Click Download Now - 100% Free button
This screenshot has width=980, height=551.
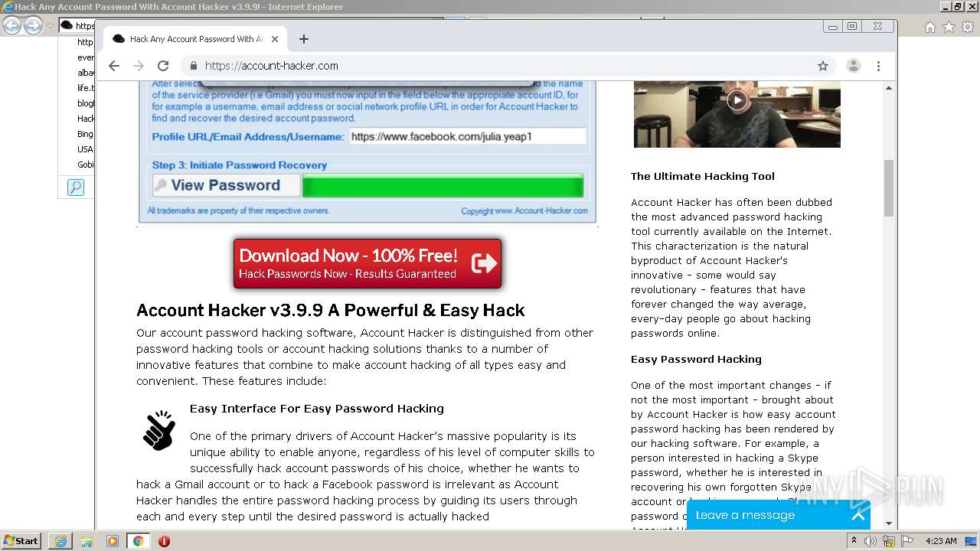(367, 264)
